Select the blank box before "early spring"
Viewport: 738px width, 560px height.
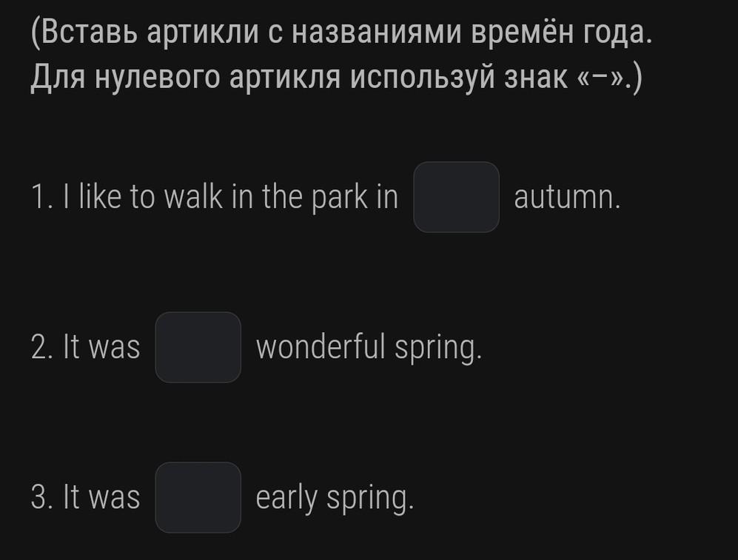(x=198, y=497)
